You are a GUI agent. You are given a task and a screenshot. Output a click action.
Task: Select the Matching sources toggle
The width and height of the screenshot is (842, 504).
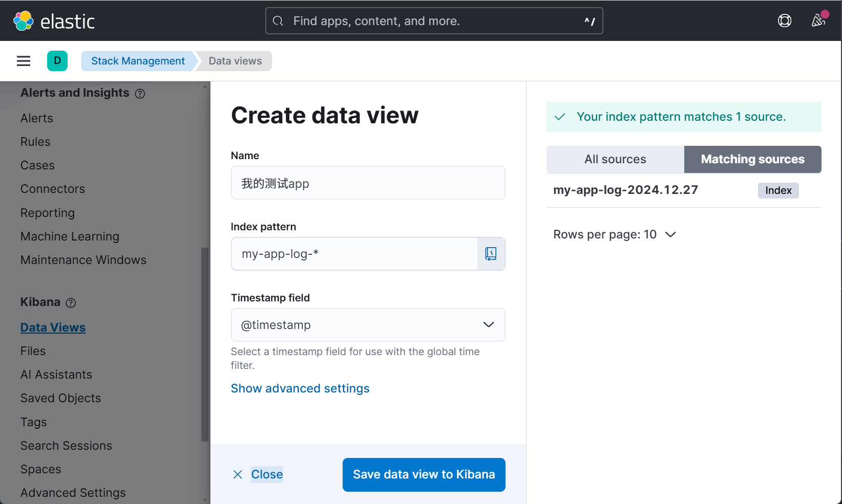pos(752,160)
